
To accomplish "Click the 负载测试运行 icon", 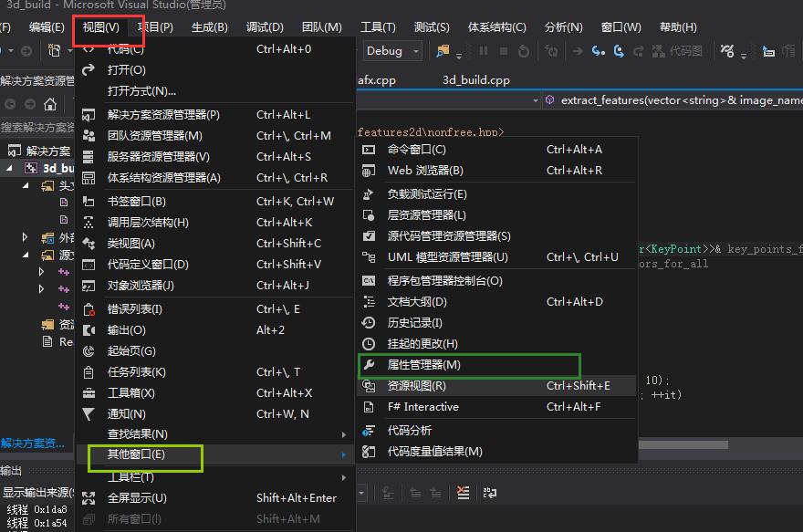I will tap(369, 194).
